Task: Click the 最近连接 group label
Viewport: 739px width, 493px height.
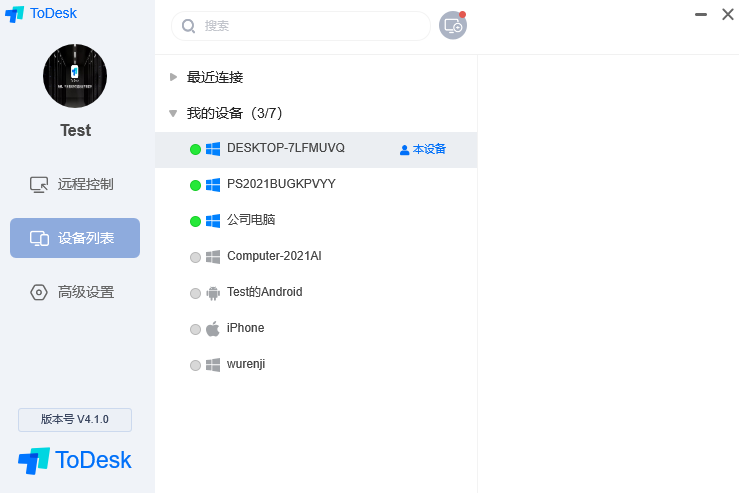Action: tap(215, 77)
